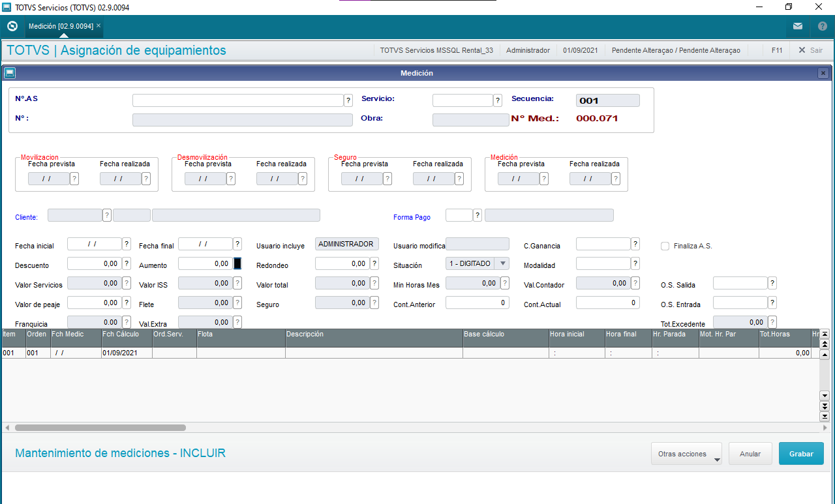Open the Medición Fecha prevista date lookup
Image resolution: width=835 pixels, height=504 pixels.
pyautogui.click(x=544, y=179)
